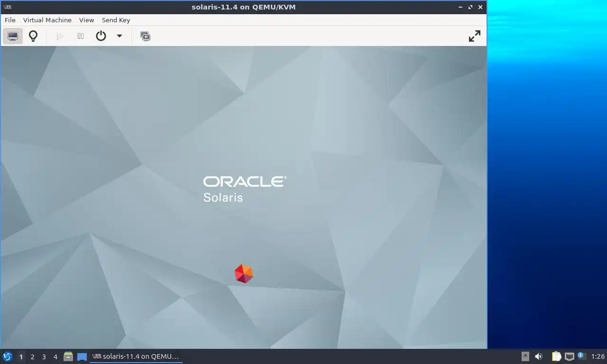The height and width of the screenshot is (364, 607).
Task: Open the volume control tray icon
Action: (539, 356)
